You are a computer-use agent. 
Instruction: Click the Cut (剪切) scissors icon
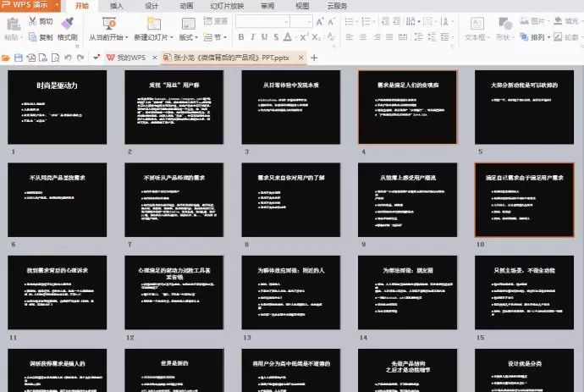click(33, 21)
